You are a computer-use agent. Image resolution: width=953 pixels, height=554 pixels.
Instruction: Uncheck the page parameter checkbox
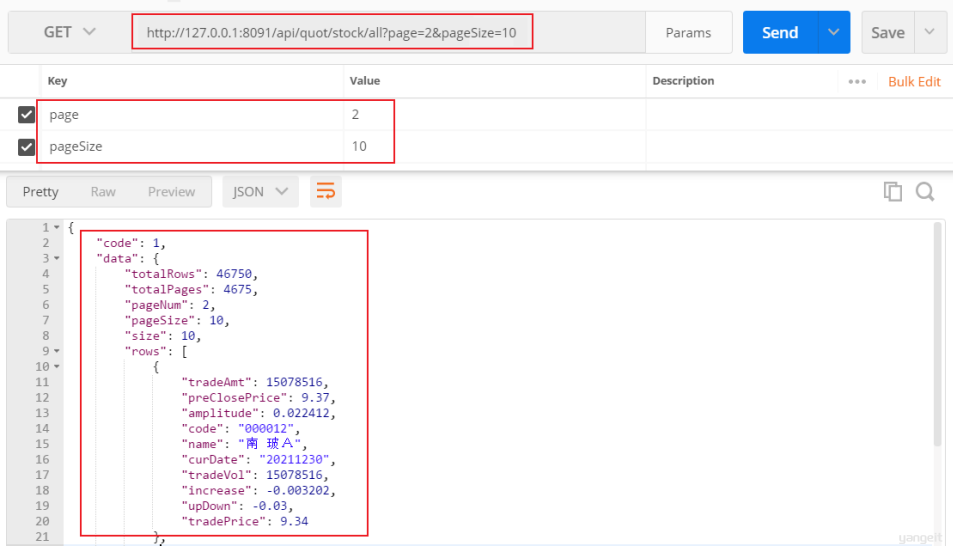click(x=26, y=114)
